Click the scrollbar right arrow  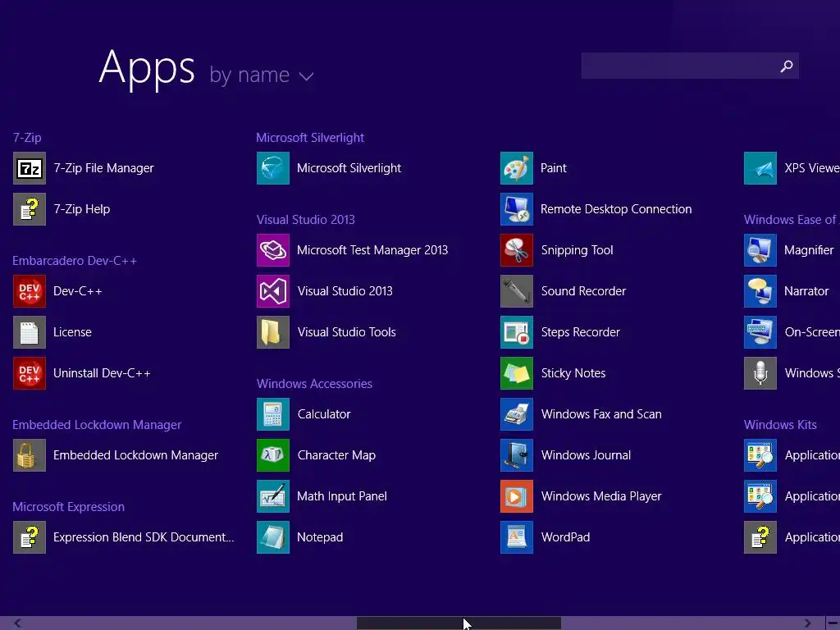(x=807, y=623)
